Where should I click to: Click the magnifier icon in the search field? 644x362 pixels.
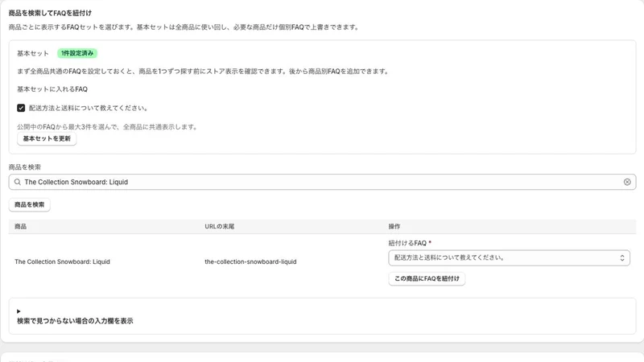(17, 182)
